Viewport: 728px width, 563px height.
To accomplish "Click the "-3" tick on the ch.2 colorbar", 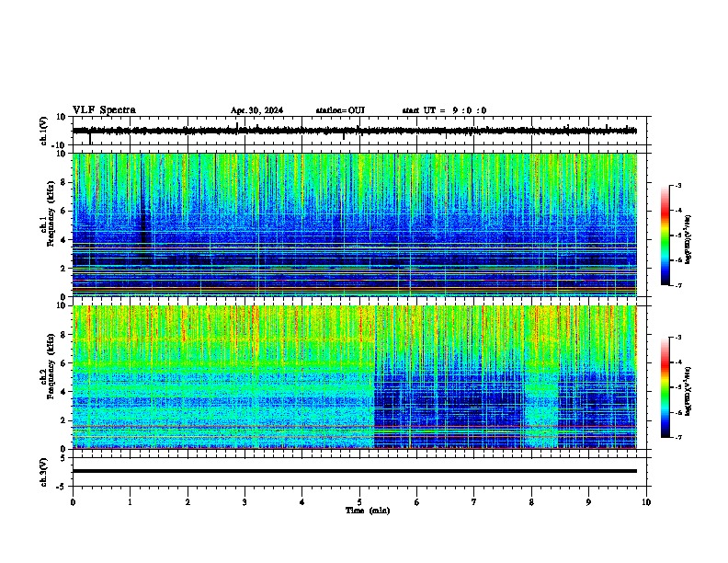I will click(x=677, y=338).
